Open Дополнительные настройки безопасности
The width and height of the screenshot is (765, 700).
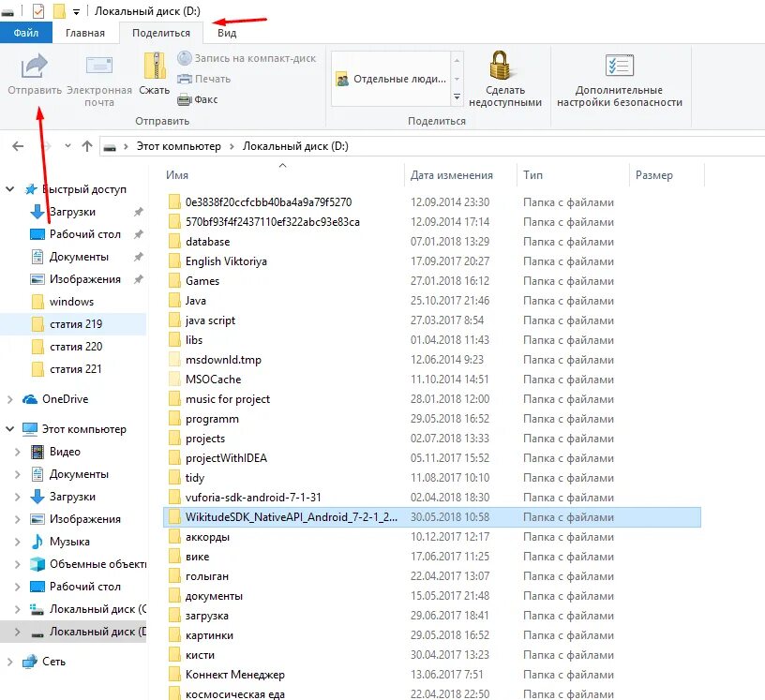619,80
